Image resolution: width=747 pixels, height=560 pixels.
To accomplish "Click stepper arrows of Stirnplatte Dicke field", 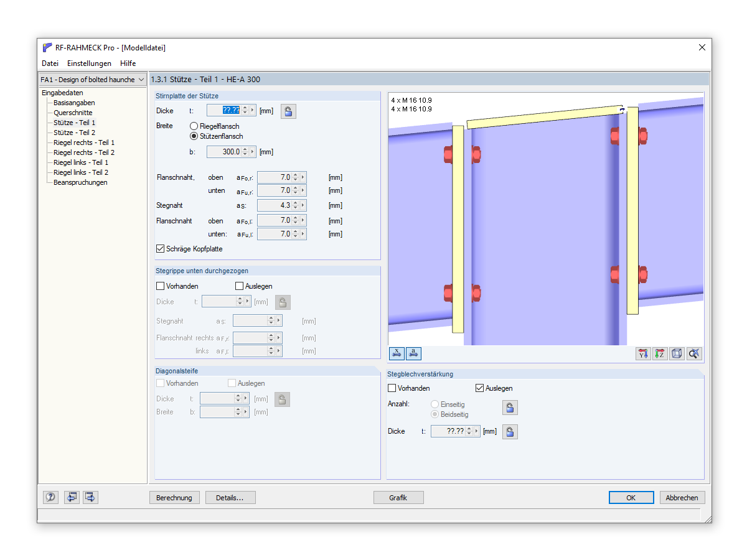I will (245, 110).
